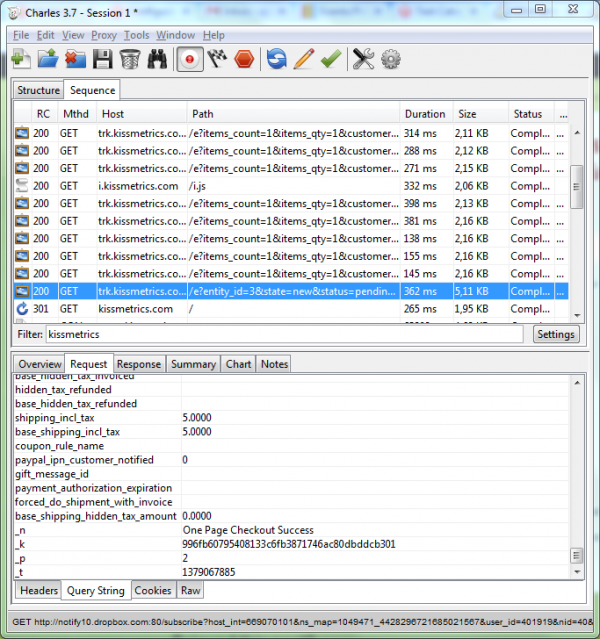Open the Chart tab
Screen dimensions: 600x639
(238, 364)
